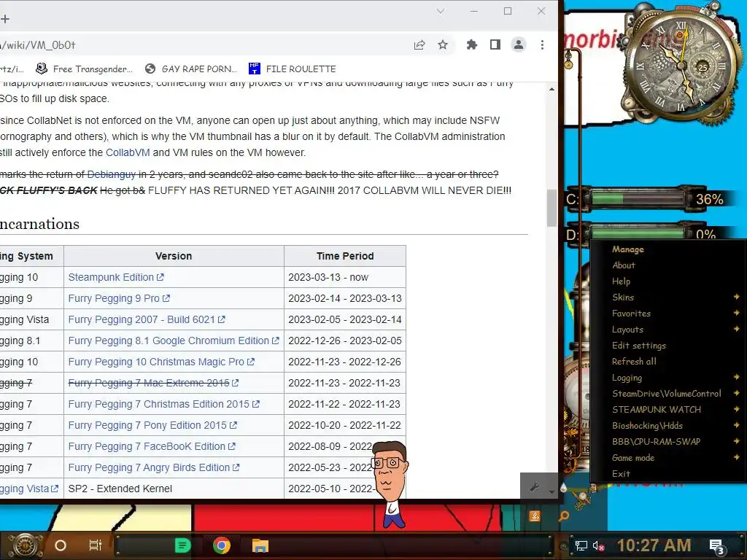Click the 10:27 AM taskbar clock
Viewport: 747px width, 560px height.
click(x=654, y=545)
